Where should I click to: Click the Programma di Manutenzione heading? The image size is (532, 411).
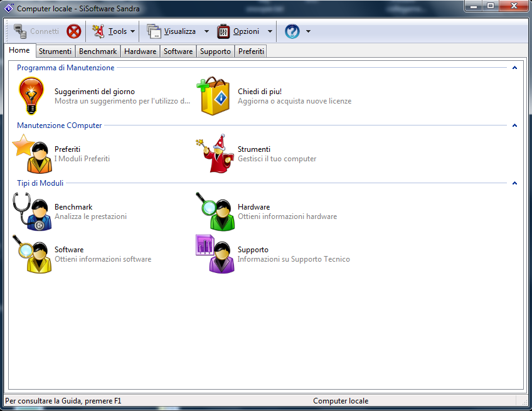click(65, 68)
